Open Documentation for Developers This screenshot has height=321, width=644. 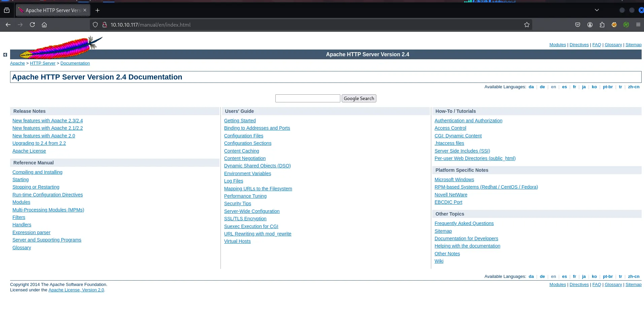point(466,238)
